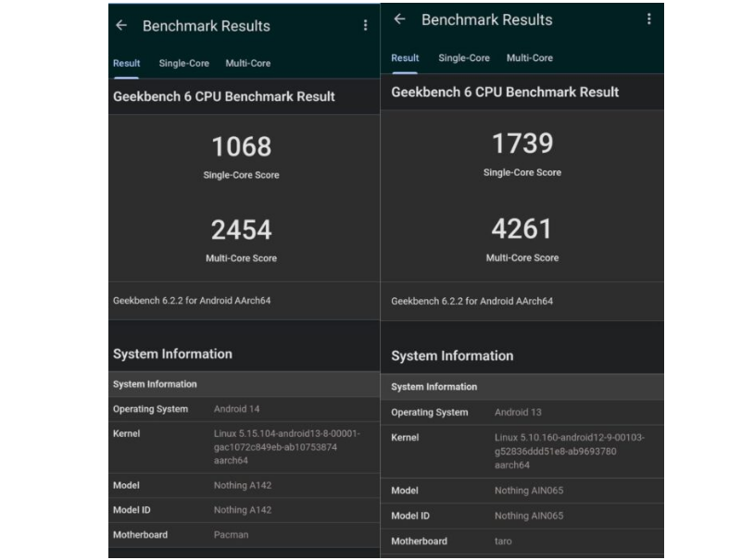Click Nothing AIN065 in the Model row
Viewport: 754px width, 560px height.
529,491
